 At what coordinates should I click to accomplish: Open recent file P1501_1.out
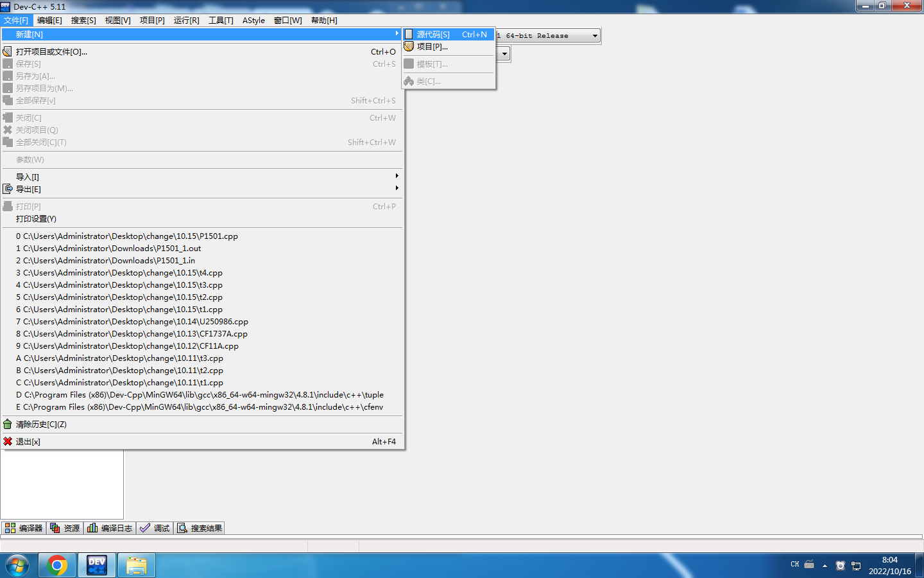(x=201, y=249)
